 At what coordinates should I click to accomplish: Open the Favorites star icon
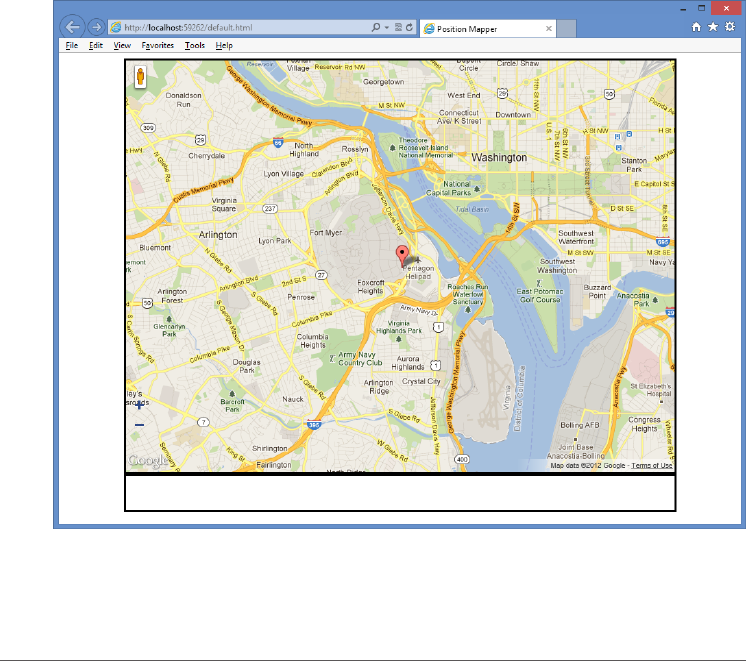pos(713,27)
